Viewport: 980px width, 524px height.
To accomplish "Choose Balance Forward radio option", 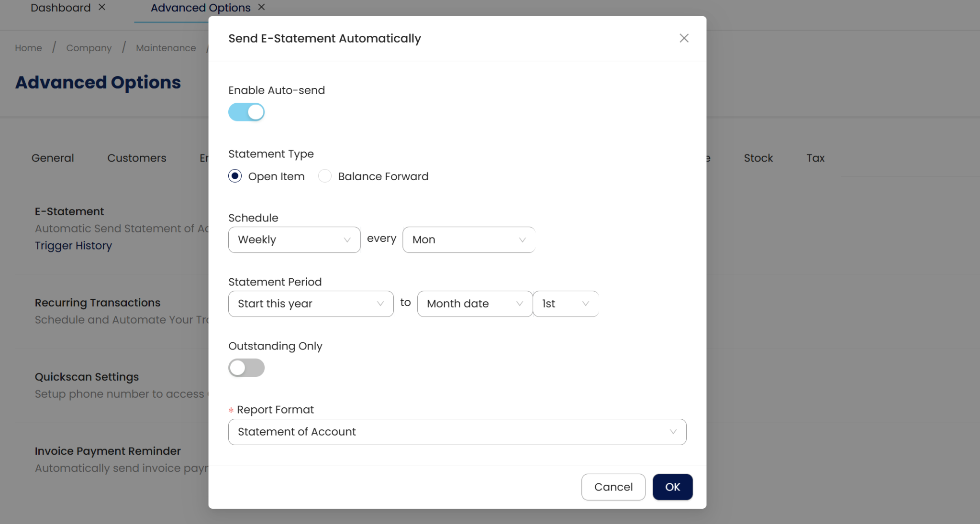I will coord(325,176).
